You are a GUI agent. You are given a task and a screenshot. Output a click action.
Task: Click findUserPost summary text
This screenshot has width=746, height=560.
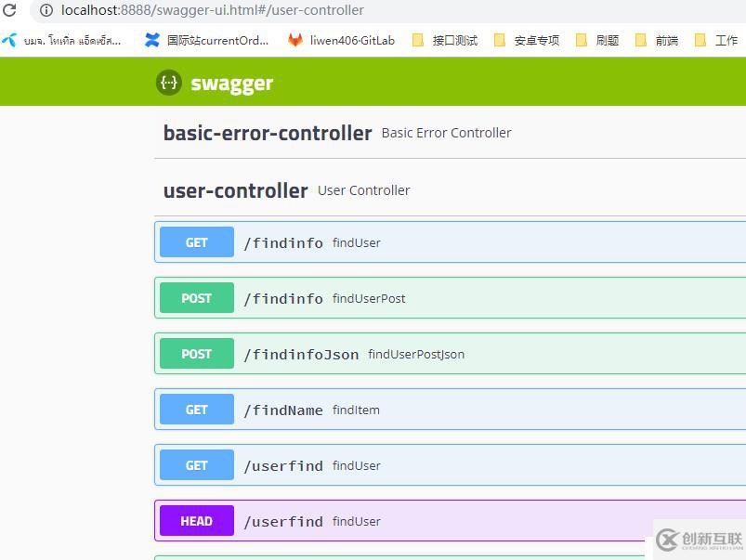pyautogui.click(x=369, y=298)
